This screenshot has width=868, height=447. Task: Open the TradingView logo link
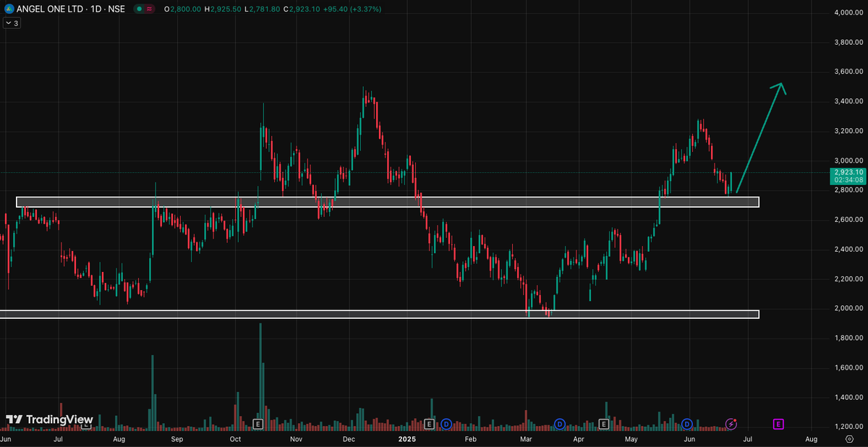50,420
